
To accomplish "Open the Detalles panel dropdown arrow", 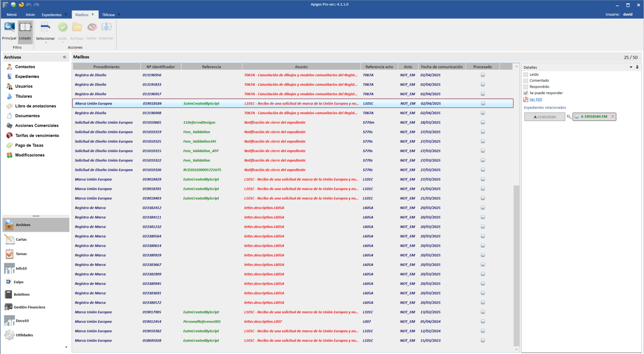I will coord(631,67).
